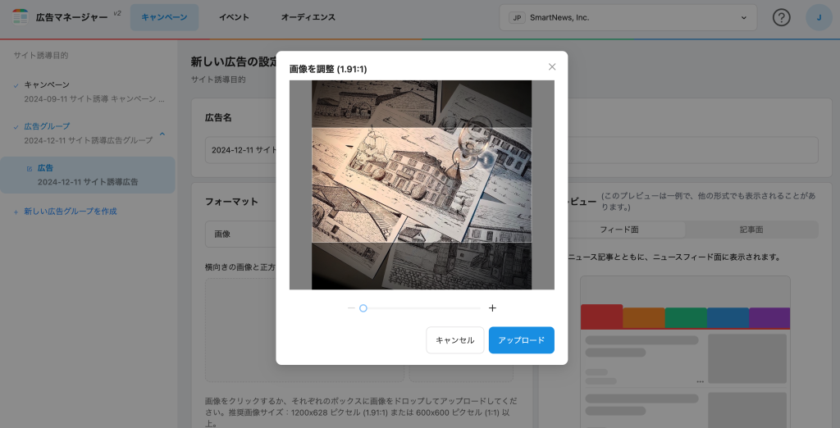Screen dimensions: 840x428
Task: Click the plus zoom-in icon
Action: point(492,308)
